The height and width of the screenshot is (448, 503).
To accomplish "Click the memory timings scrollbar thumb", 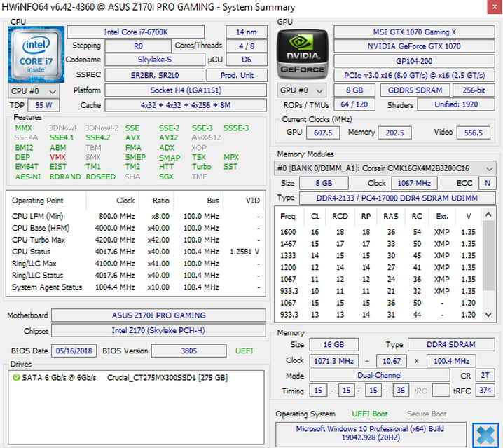I will point(488,255).
